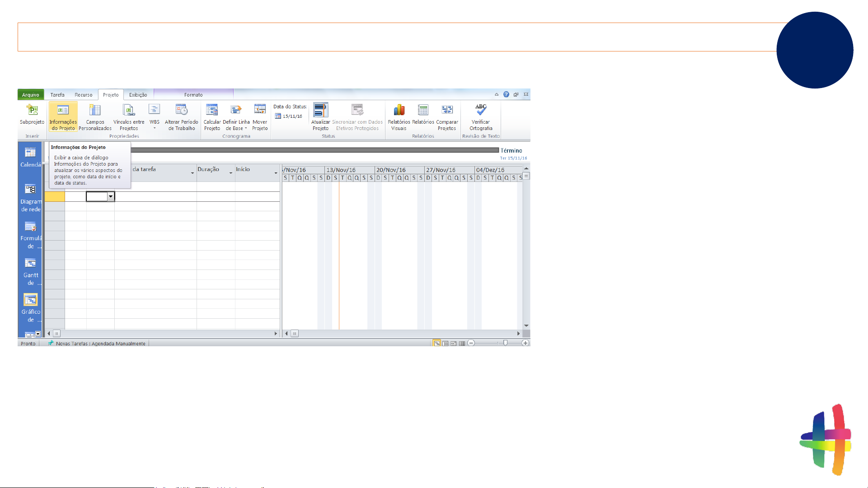This screenshot has height=488, width=868.
Task: Click the zoom out minus button
Action: point(471,343)
